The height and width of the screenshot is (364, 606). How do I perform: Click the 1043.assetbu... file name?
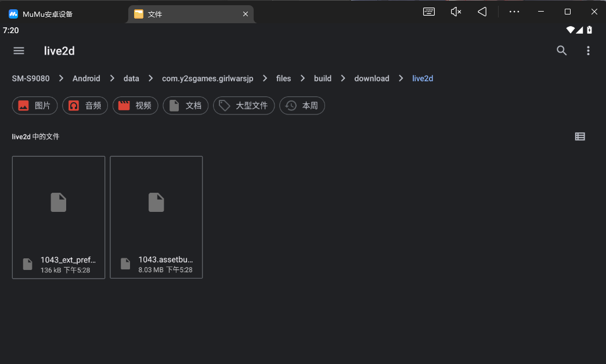pos(165,260)
